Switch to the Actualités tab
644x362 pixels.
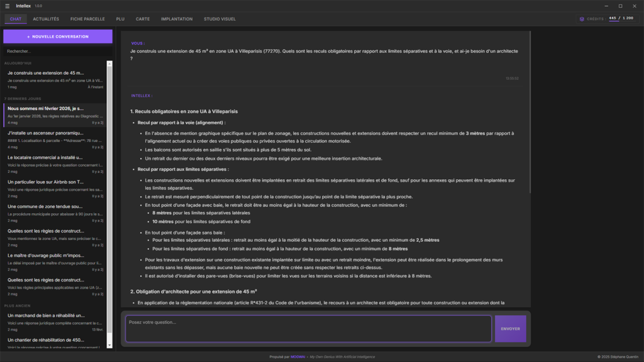[46, 19]
